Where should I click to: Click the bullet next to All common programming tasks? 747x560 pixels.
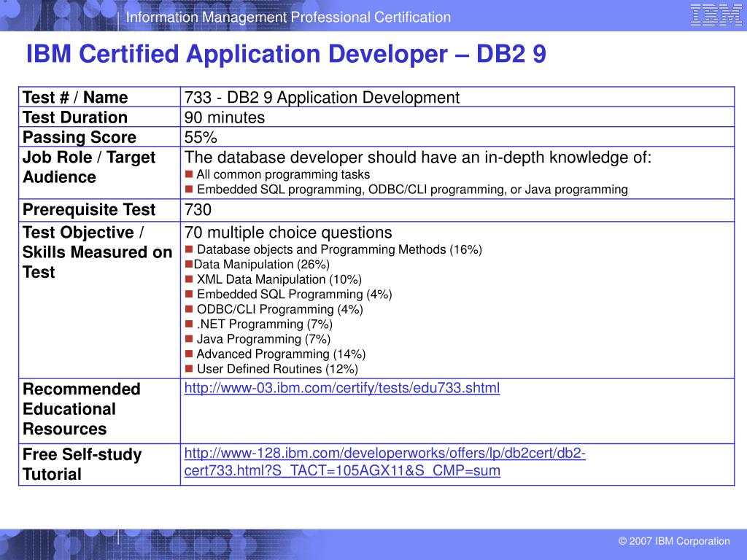(x=189, y=174)
